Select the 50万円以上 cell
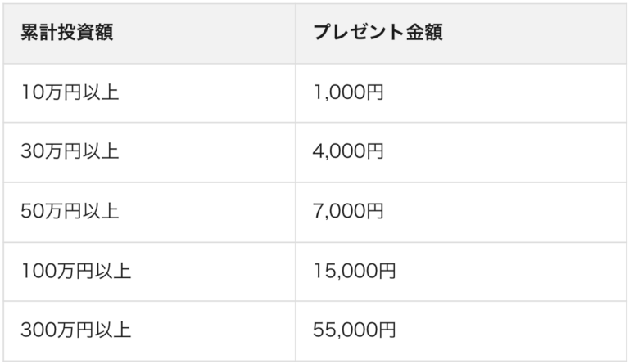 [70, 211]
